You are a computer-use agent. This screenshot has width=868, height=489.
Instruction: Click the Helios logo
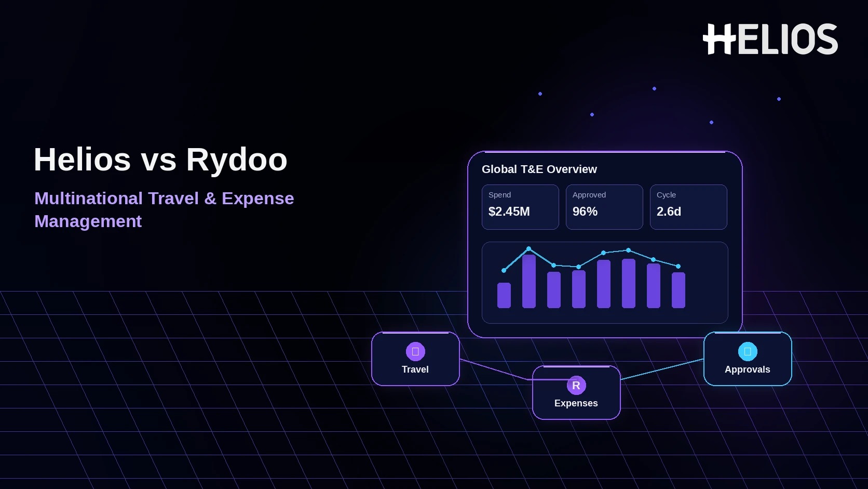click(770, 39)
